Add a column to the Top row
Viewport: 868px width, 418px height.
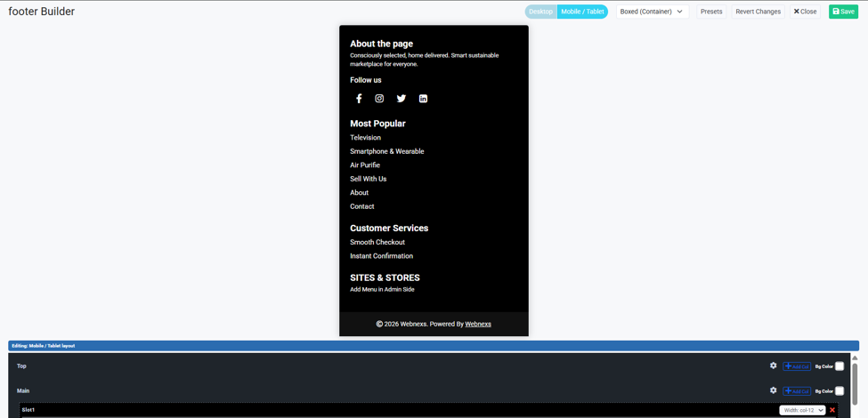coord(797,366)
